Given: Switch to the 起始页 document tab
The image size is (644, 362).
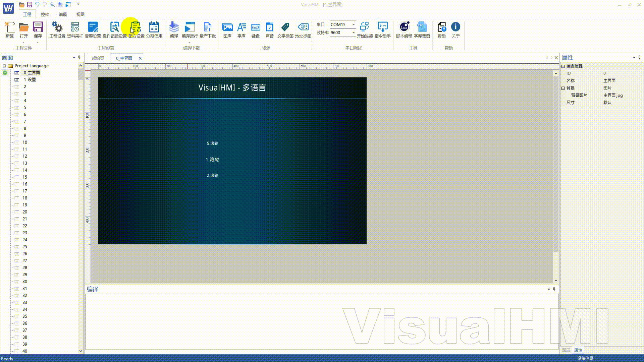Looking at the screenshot, I should pyautogui.click(x=98, y=58).
